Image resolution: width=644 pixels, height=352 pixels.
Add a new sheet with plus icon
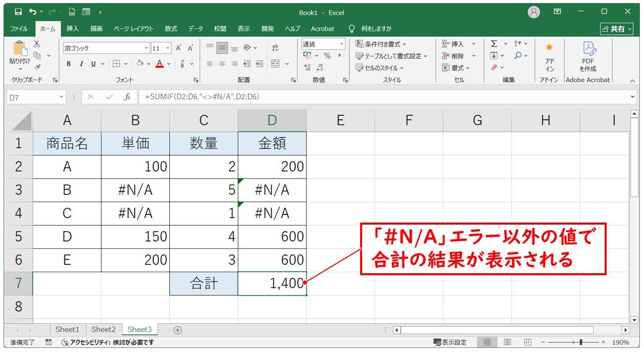[177, 330]
